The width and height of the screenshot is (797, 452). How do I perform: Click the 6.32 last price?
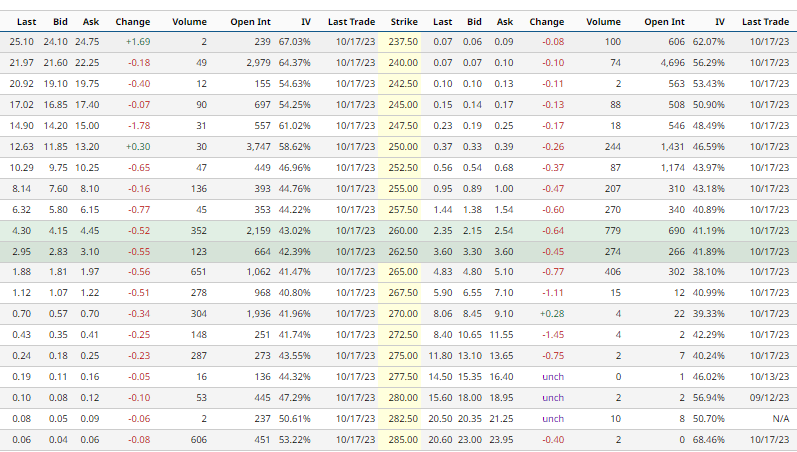pos(21,209)
